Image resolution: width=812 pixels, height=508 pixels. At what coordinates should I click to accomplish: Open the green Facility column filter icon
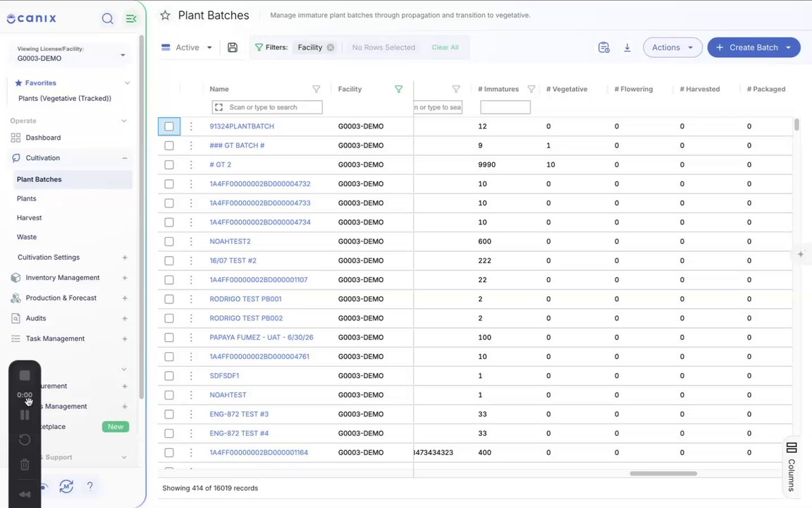coord(399,89)
